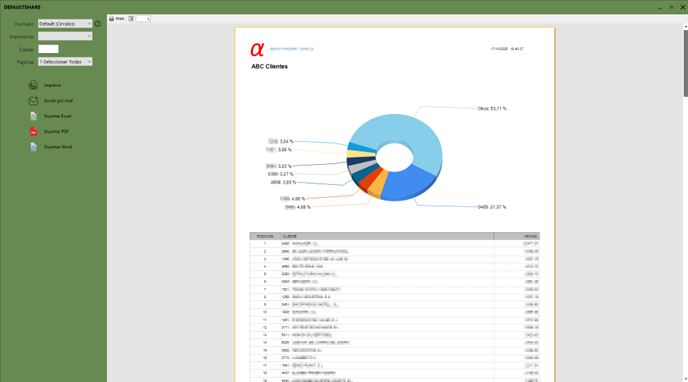Click the page number stepper in the preview toolbar

coord(143,19)
